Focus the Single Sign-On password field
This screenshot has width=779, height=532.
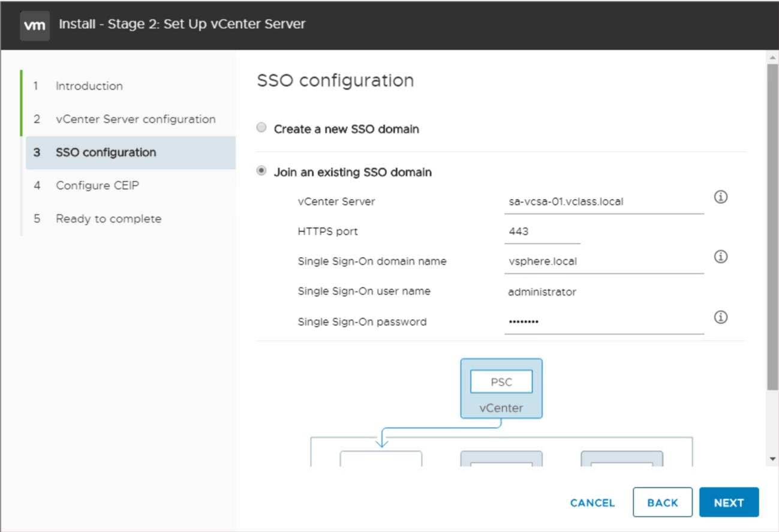[604, 322]
